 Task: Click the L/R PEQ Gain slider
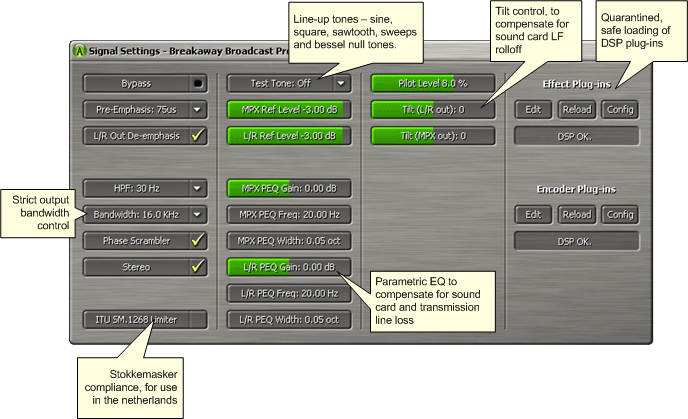point(289,267)
